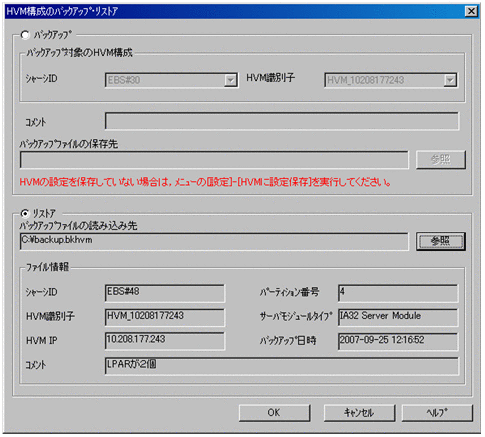Click the dialog title HVM構成のバックアップ・リストア
The width and height of the screenshot is (485, 437).
62,11
